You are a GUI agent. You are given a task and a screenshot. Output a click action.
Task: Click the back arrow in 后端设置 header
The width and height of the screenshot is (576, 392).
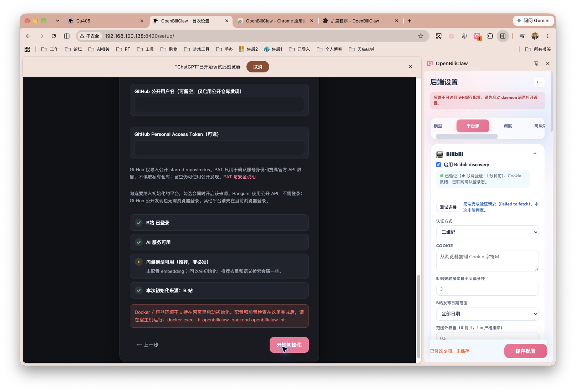539,82
